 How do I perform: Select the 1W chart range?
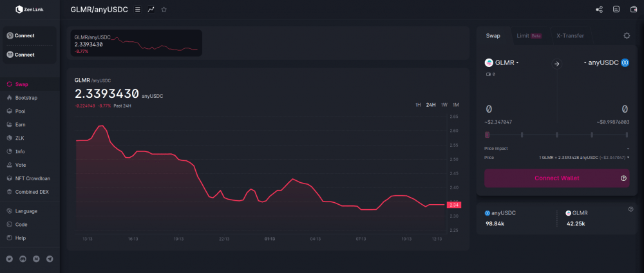click(x=444, y=105)
